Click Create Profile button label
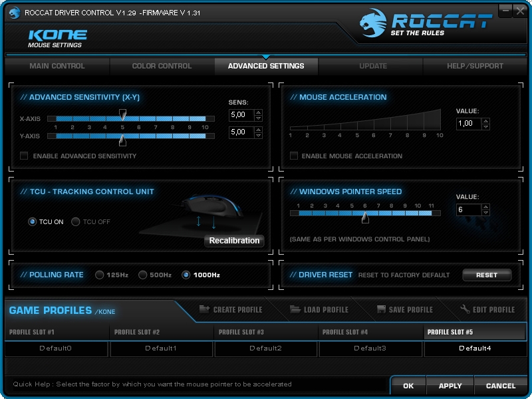This screenshot has width=532, height=399. (237, 310)
